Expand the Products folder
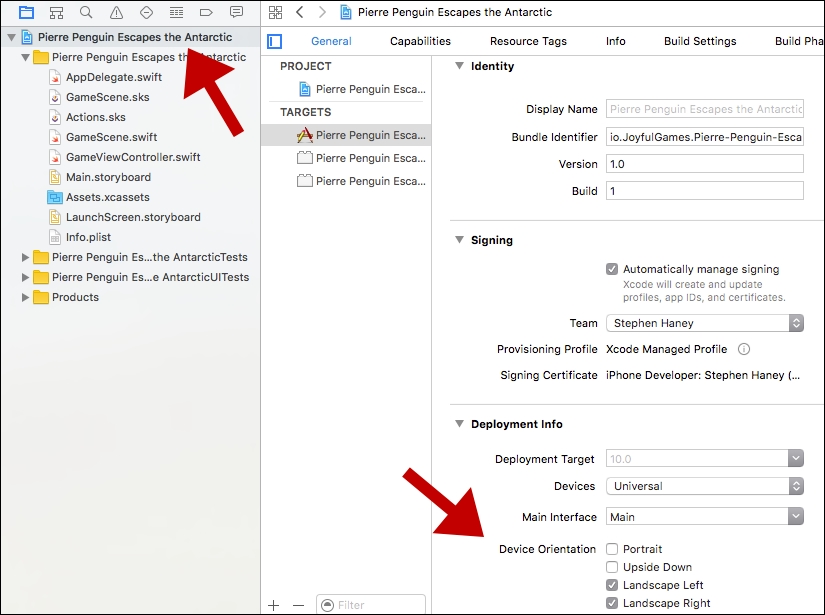 coord(25,297)
